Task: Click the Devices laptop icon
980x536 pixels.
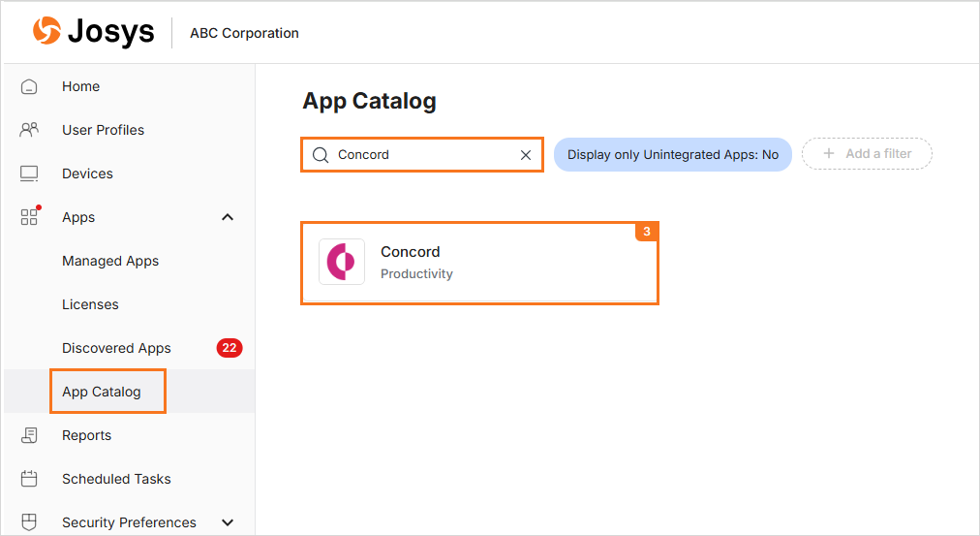Action: tap(29, 173)
